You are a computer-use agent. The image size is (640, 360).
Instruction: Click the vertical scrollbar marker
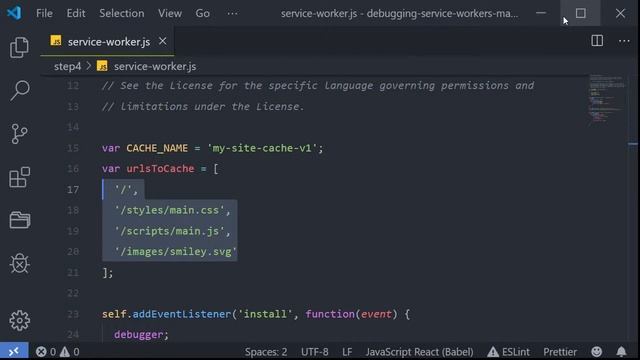[633, 144]
